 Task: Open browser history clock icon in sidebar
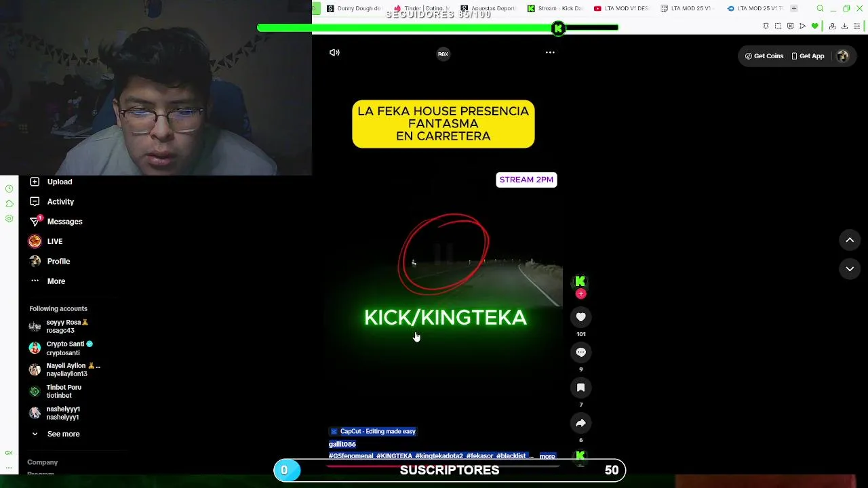tap(9, 188)
